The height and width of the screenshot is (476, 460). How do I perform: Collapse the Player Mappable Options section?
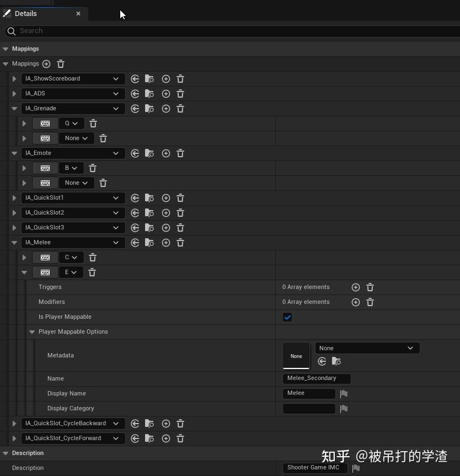point(31,331)
